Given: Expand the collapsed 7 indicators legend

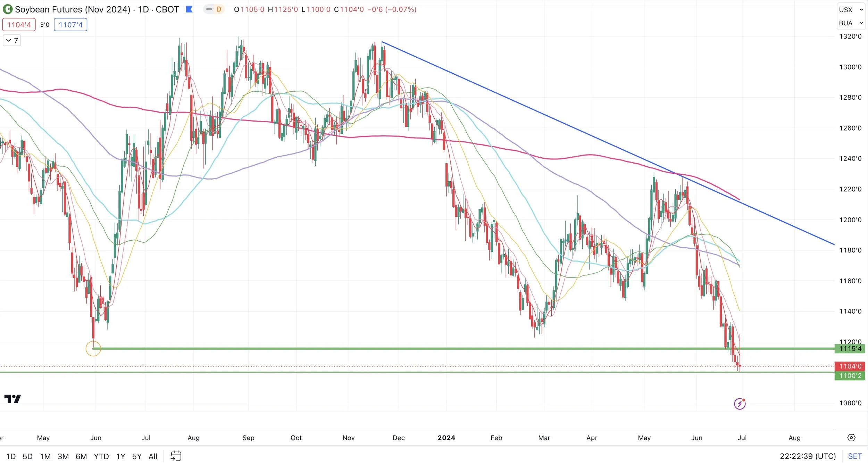Looking at the screenshot, I should (x=12, y=40).
